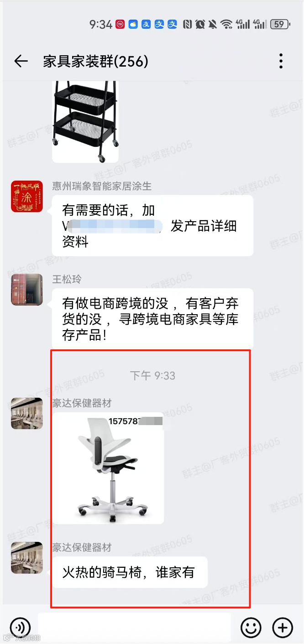Tap the muted bell notification icon
This screenshot has height=644, width=304.
click(x=213, y=24)
